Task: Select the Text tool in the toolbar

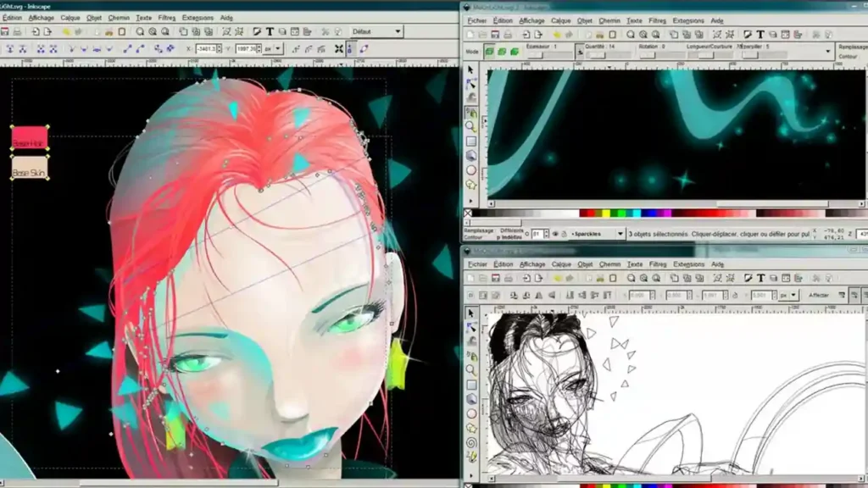Action: coord(270,31)
